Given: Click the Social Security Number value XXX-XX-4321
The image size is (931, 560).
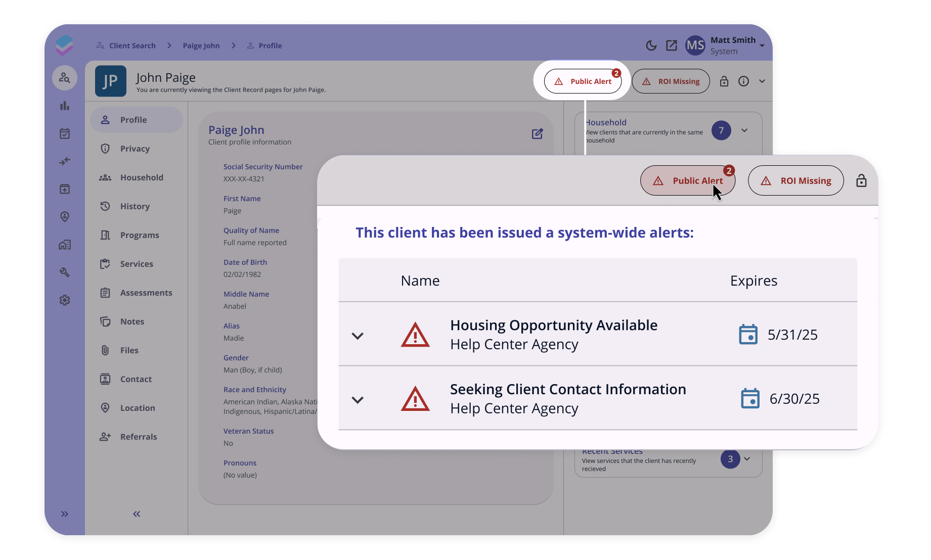Looking at the screenshot, I should tap(244, 179).
